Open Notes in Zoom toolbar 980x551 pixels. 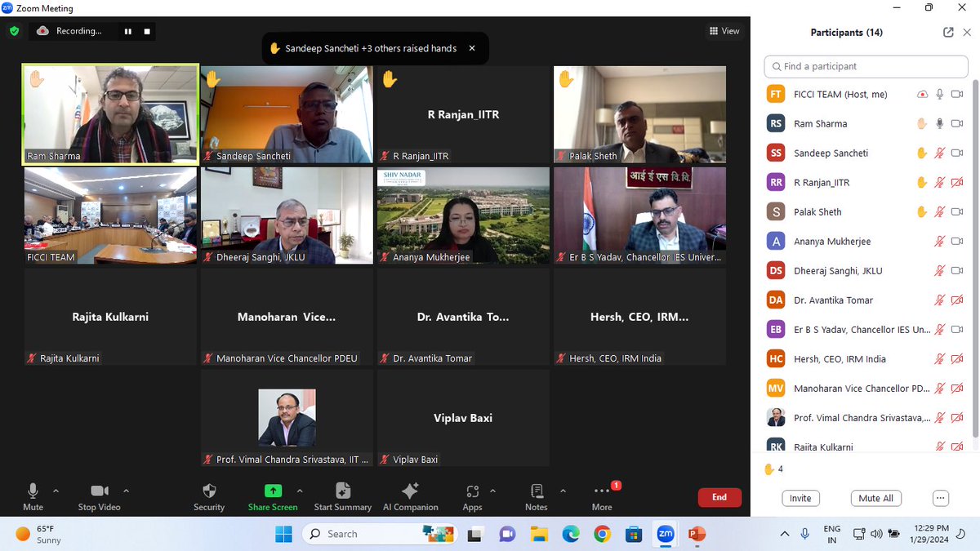pyautogui.click(x=537, y=496)
